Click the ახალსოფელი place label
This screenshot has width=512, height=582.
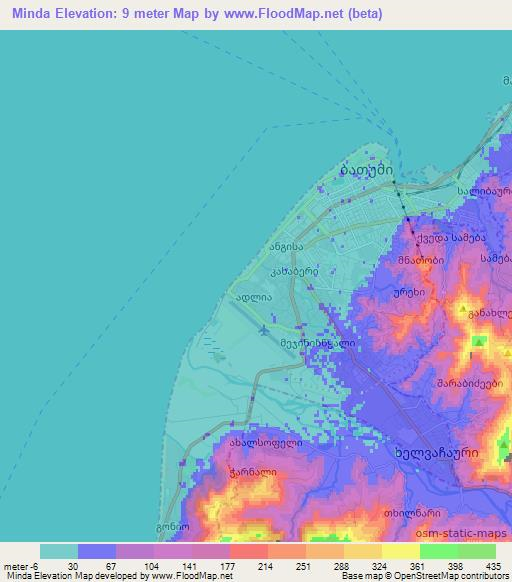tap(266, 443)
